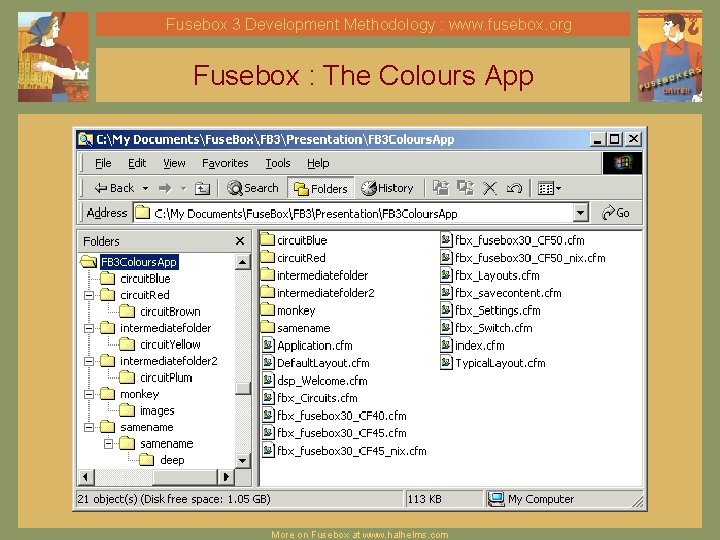Select the circuitBlue folder icon in file list

pos(267,240)
